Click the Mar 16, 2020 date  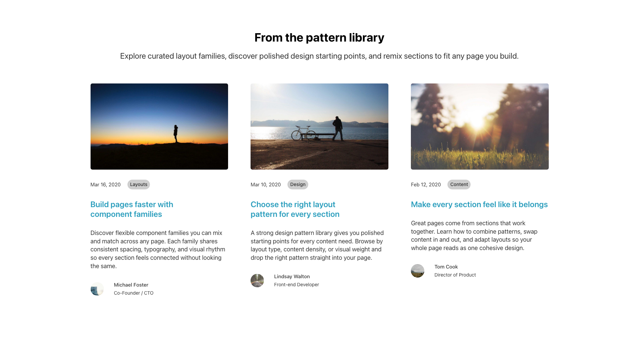105,185
